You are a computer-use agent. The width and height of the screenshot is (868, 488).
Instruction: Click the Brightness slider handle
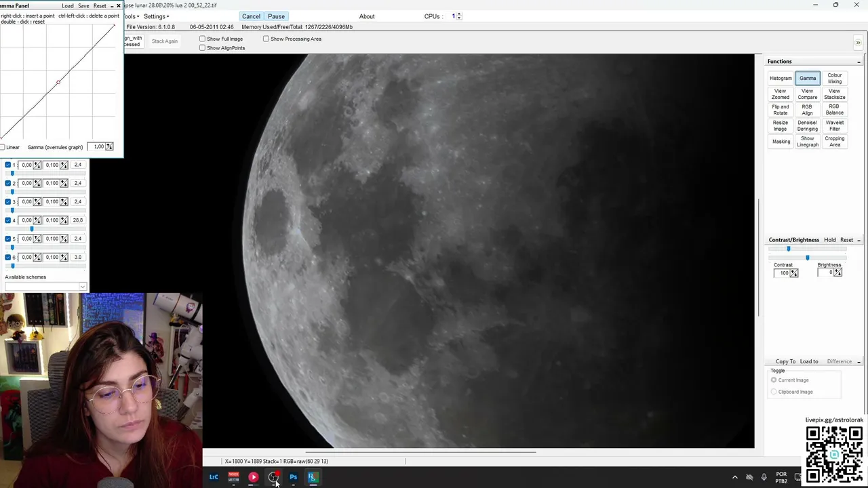[807, 258]
